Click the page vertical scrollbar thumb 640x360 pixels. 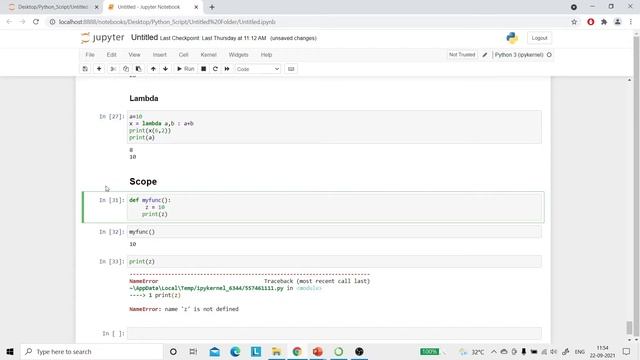(x=629, y=327)
